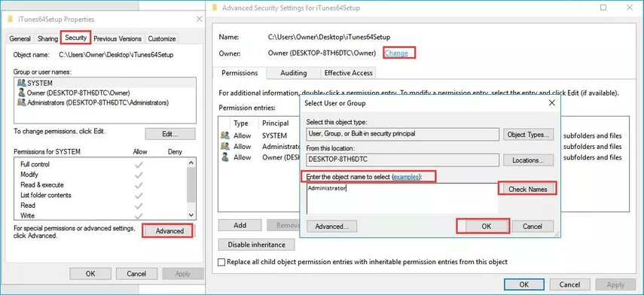The width and height of the screenshot is (644, 295).
Task: Click the Select this object type field
Action: pyautogui.click(x=402, y=134)
